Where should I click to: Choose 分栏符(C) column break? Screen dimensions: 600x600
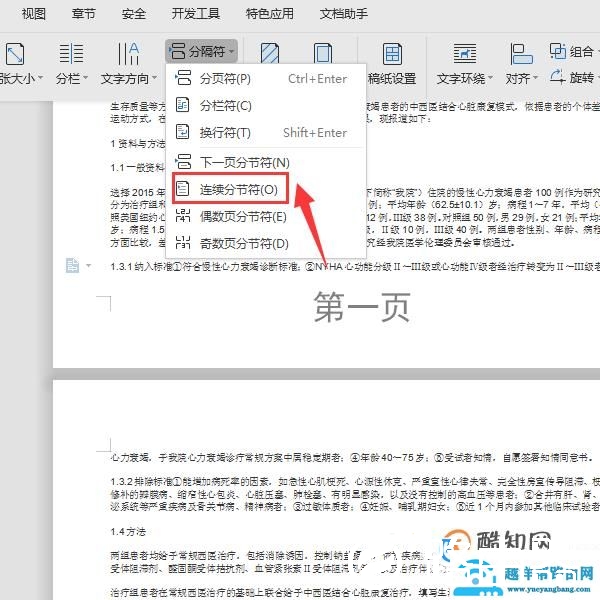pos(266,105)
